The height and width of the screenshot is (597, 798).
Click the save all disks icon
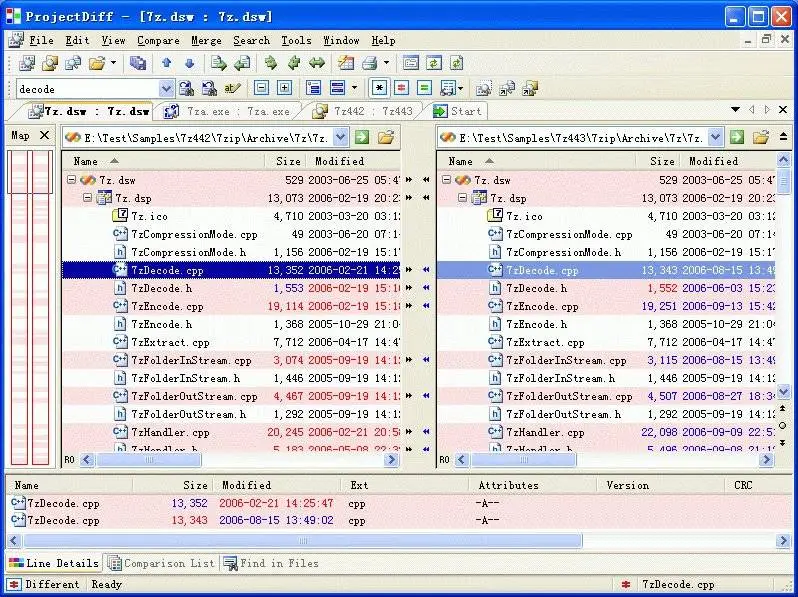tap(137, 63)
